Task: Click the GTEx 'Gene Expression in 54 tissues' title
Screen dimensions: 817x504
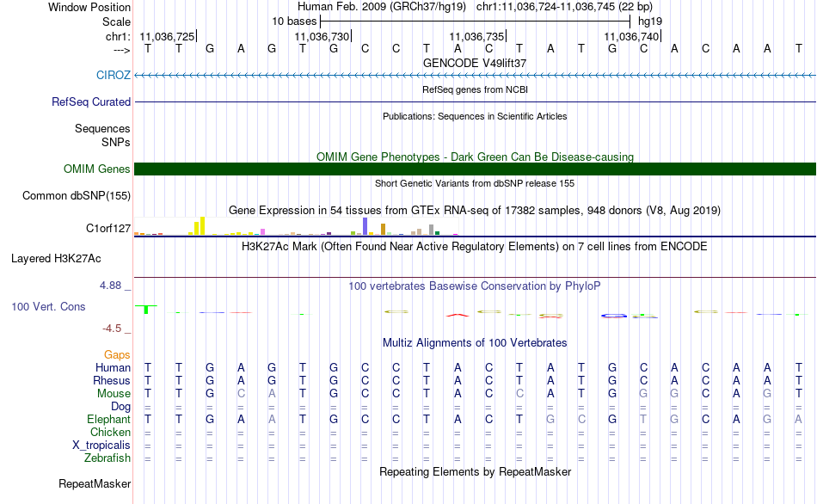Action: click(x=475, y=211)
